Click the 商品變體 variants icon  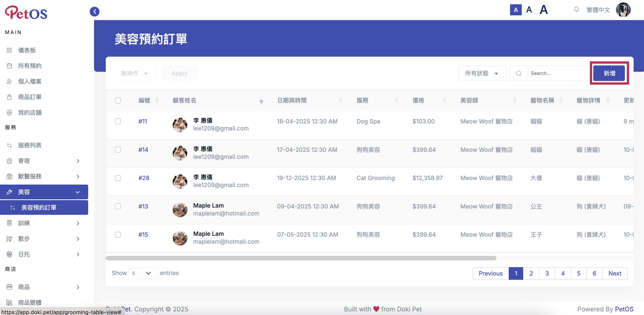tap(9, 303)
